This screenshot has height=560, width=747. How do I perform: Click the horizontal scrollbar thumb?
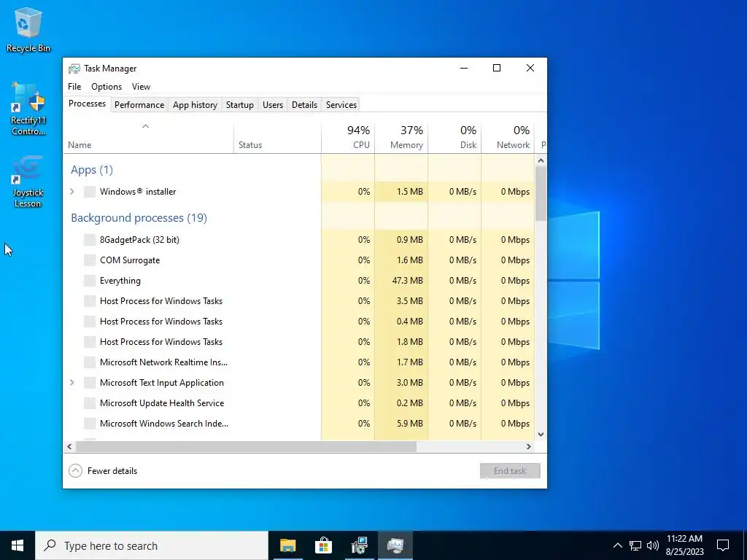(x=247, y=447)
